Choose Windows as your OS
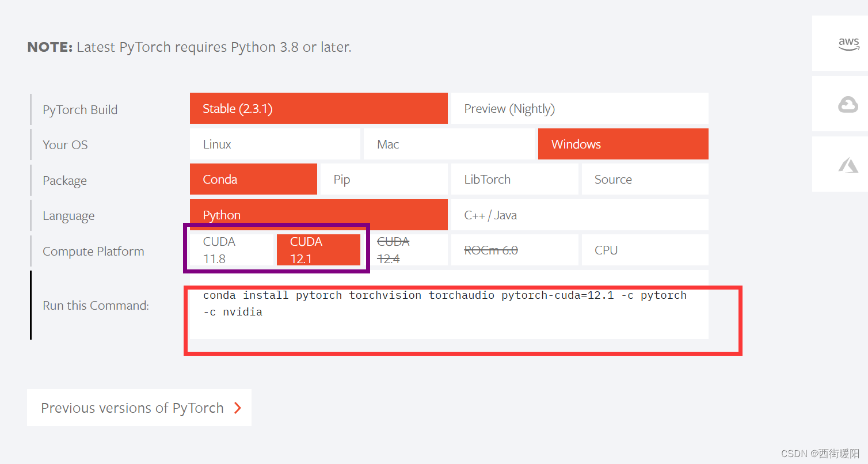Viewport: 868px width, 464px height. click(x=623, y=144)
